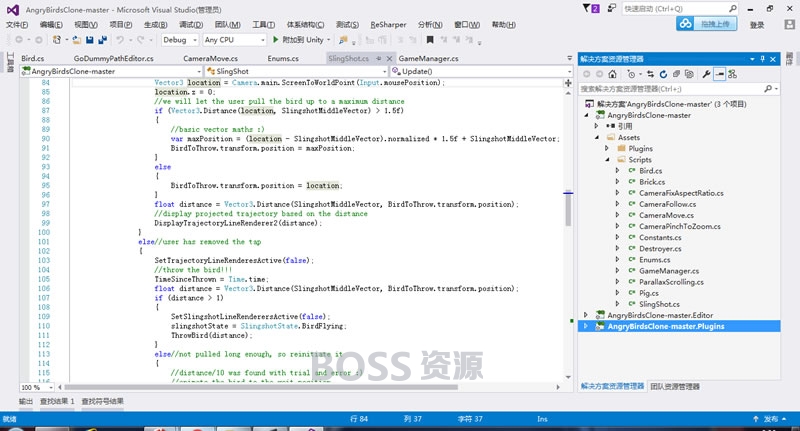Switch to the CameraMove.cs tab
This screenshot has height=431, width=800.
[210, 59]
